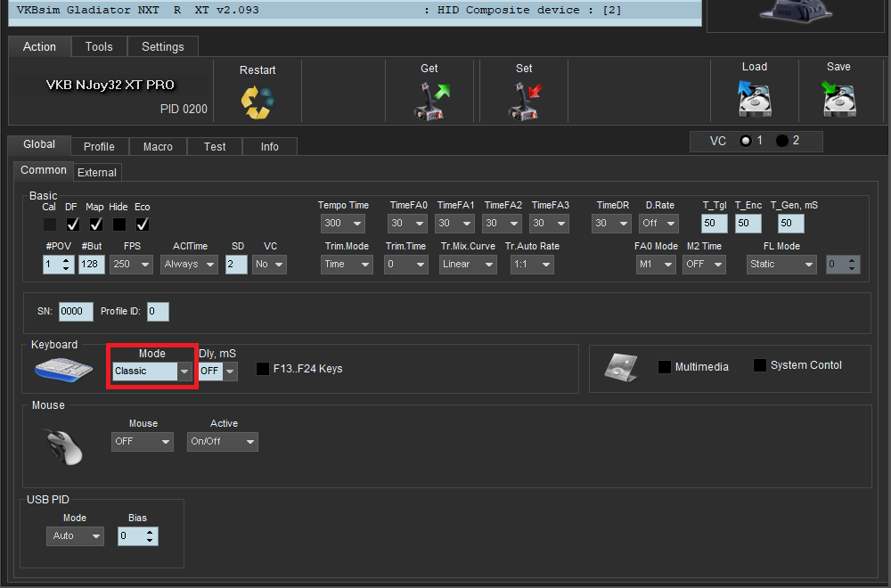Image resolution: width=891 pixels, height=588 pixels.
Task: Toggle the Cal checkbox
Action: click(x=50, y=225)
